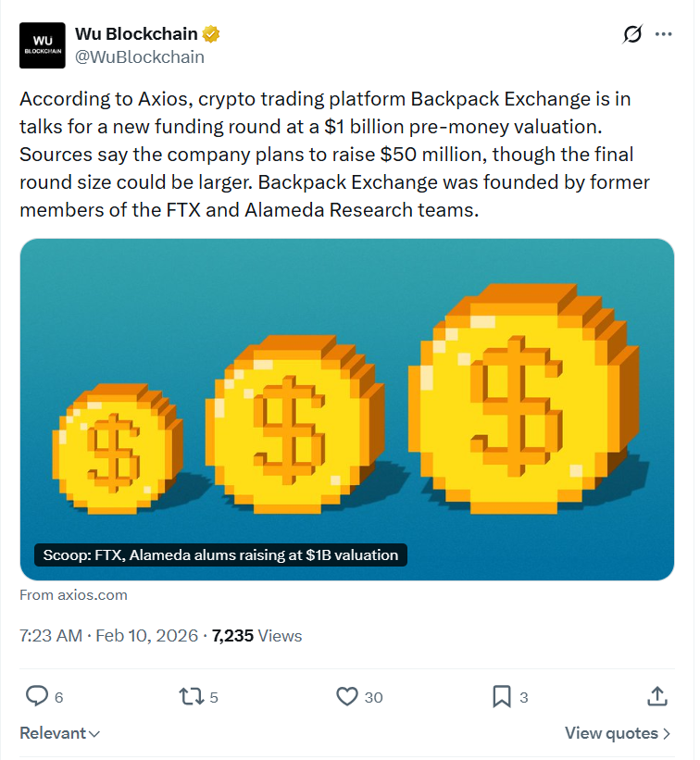Open View quotes link
The image size is (700, 760).
(618, 733)
